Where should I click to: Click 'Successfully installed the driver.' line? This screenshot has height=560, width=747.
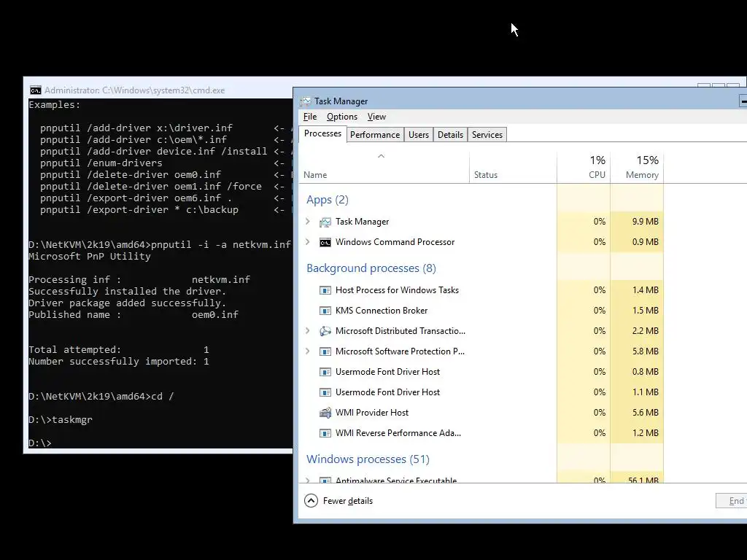pyautogui.click(x=127, y=292)
